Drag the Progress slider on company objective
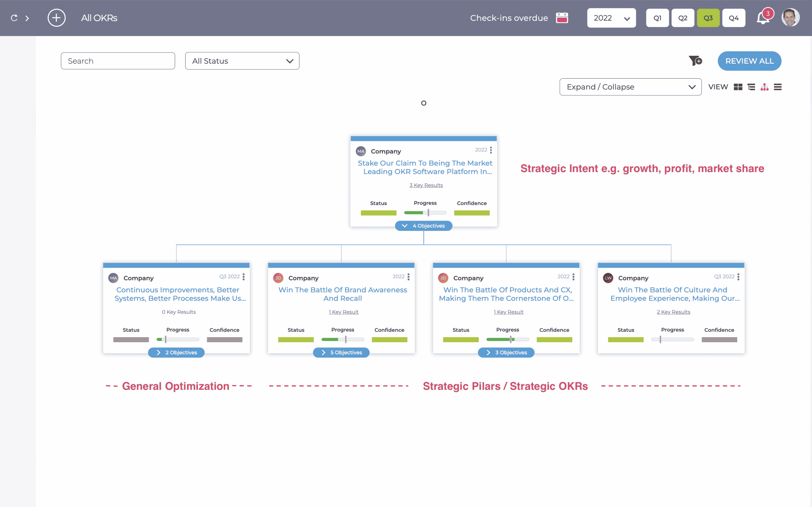Screen dimensions: 812x507 tap(426, 213)
